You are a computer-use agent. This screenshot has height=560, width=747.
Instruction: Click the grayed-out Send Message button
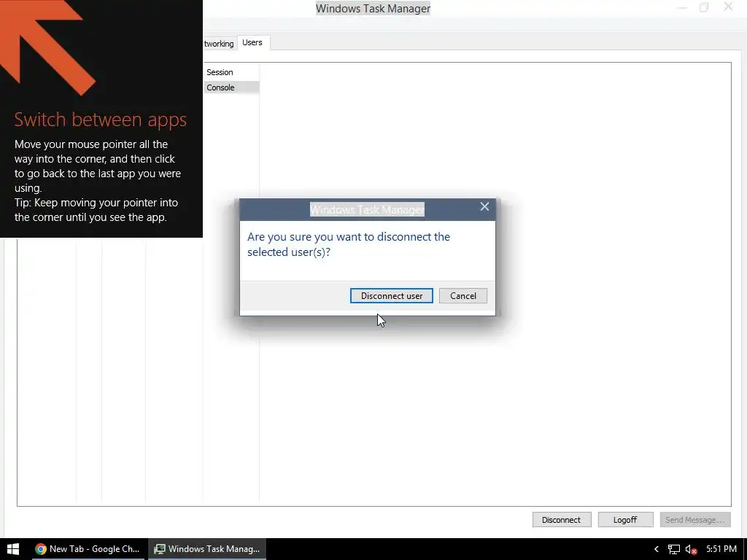695,519
